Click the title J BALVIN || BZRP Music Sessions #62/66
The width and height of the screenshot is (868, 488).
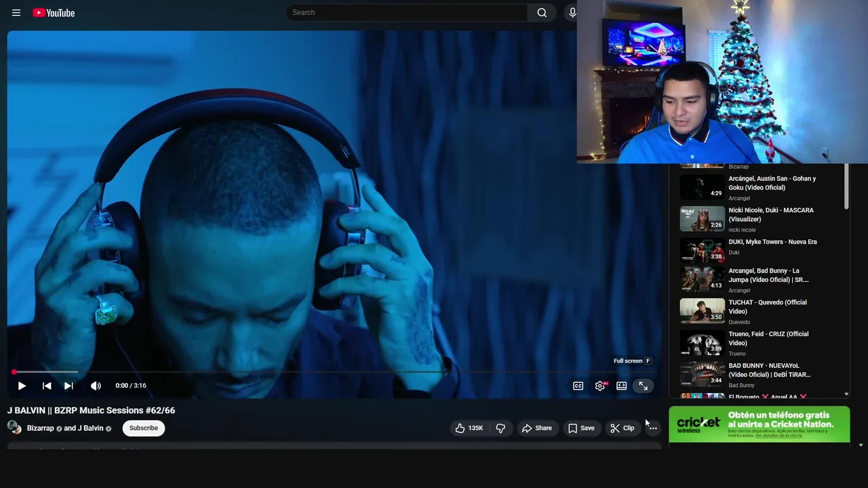coord(91,410)
